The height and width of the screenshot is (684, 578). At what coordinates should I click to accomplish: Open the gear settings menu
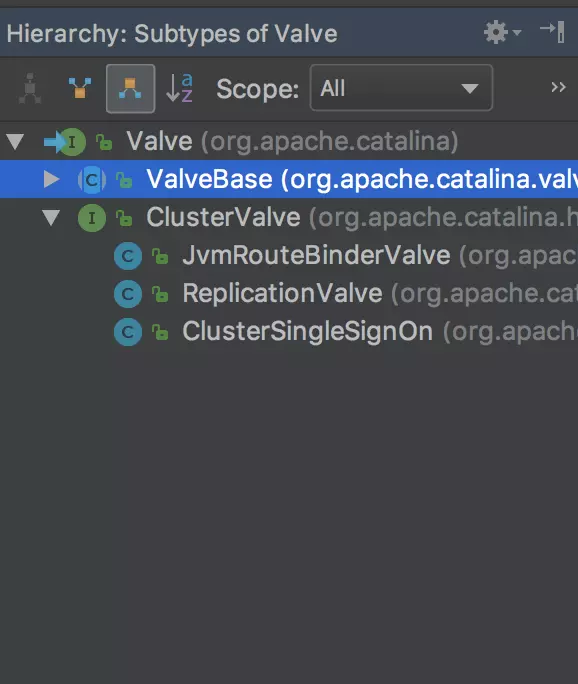coord(502,33)
